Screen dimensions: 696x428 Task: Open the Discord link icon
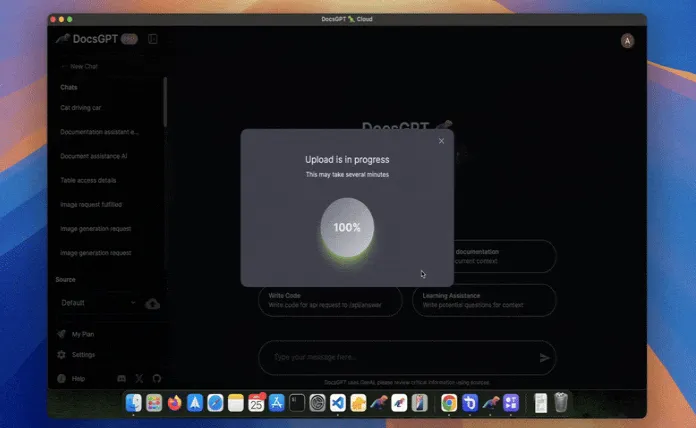click(122, 379)
